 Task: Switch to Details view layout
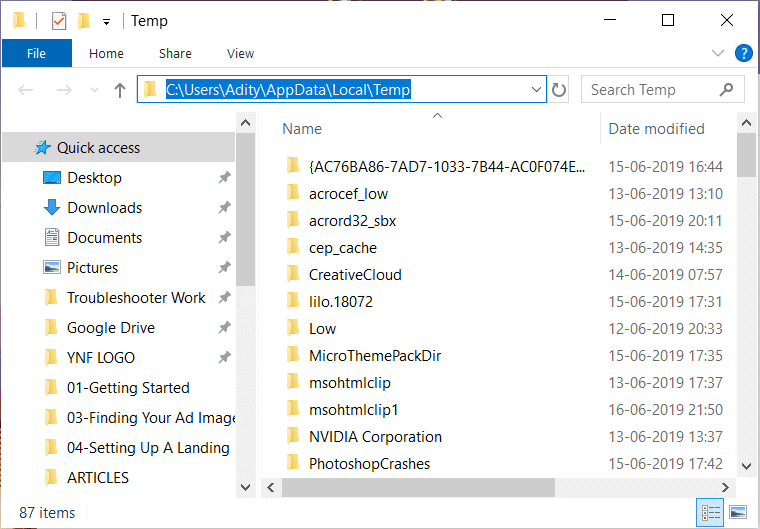tap(711, 513)
